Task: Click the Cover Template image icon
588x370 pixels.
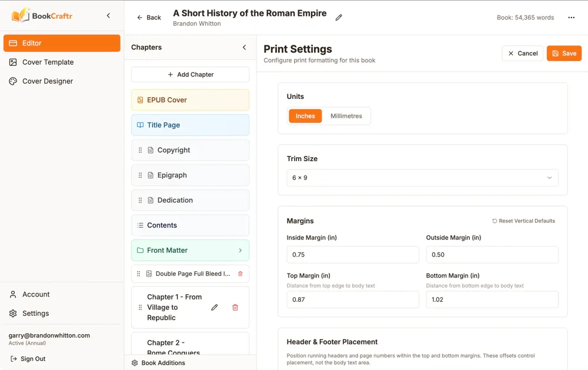Action: tap(13, 62)
